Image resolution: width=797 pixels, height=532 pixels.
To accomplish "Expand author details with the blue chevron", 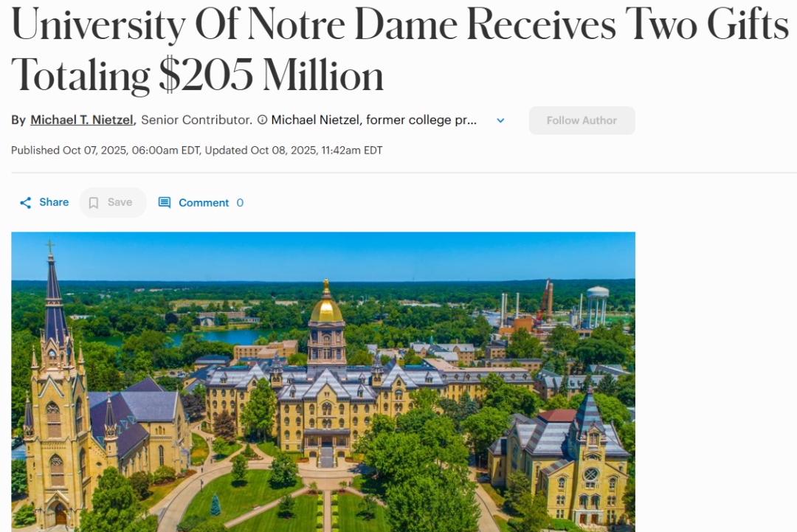I will click(500, 120).
